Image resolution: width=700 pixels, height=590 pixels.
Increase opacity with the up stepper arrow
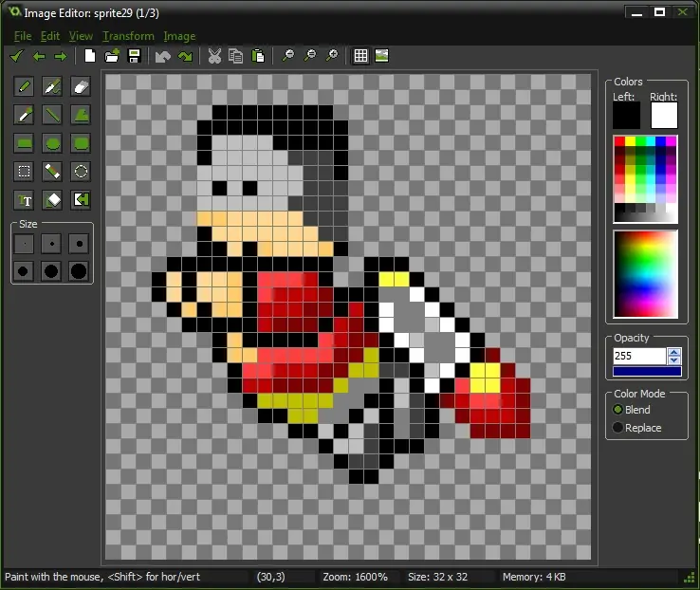coord(674,352)
